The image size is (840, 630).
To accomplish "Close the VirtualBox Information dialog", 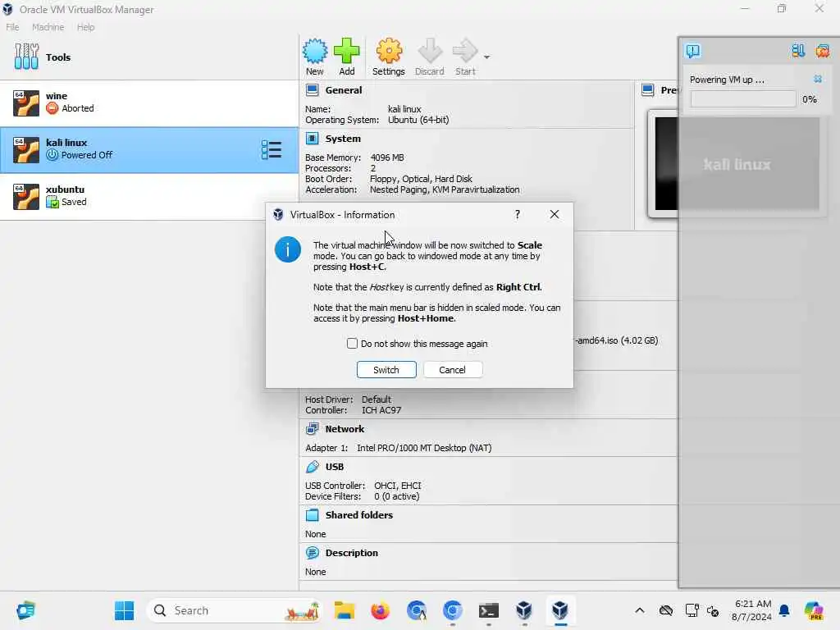I will tap(555, 214).
